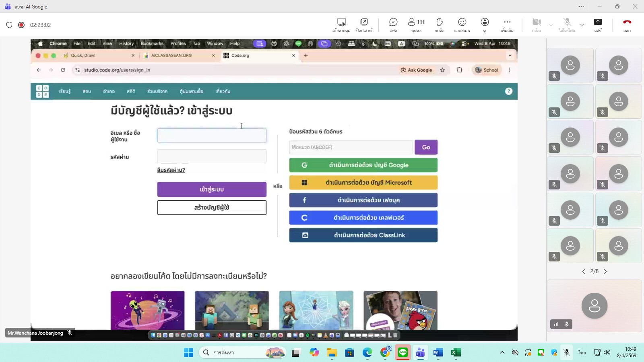Open LINE from the Windows taskbar
644x362 pixels.
coord(403,353)
